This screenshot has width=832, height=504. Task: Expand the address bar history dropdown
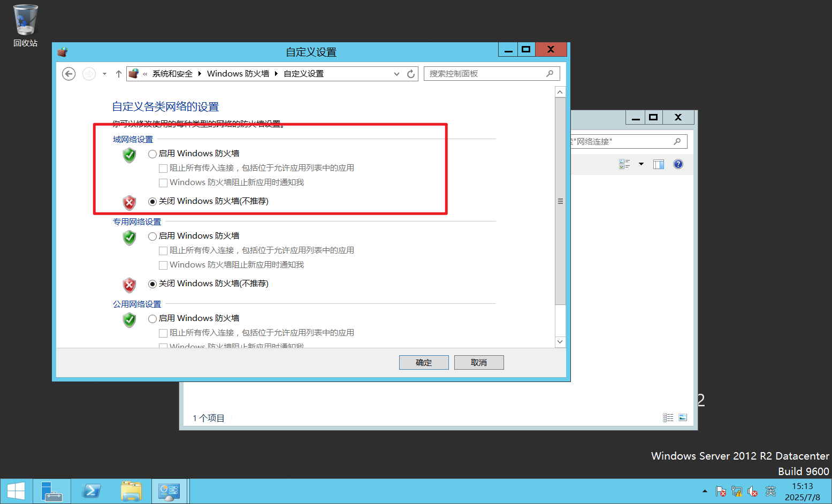(x=396, y=74)
